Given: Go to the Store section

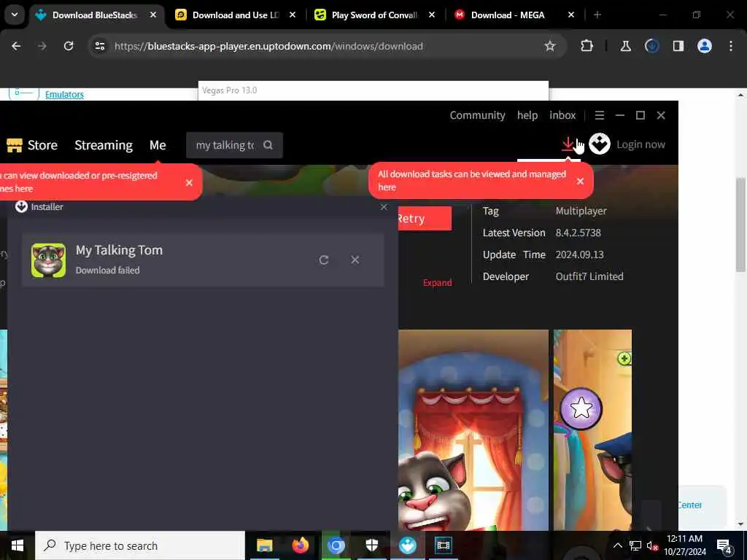Looking at the screenshot, I should click(32, 145).
